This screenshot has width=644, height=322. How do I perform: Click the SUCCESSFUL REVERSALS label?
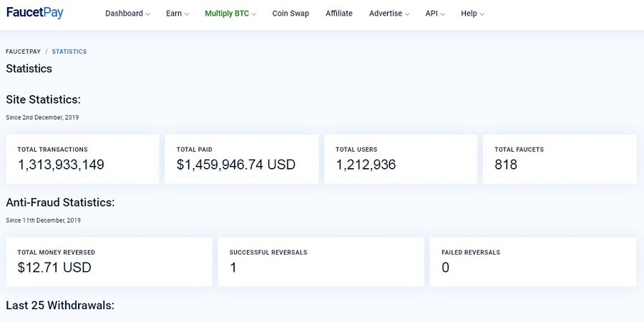[268, 252]
